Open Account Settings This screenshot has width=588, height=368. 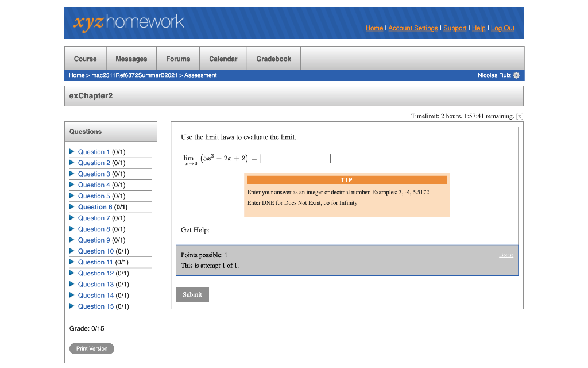413,28
